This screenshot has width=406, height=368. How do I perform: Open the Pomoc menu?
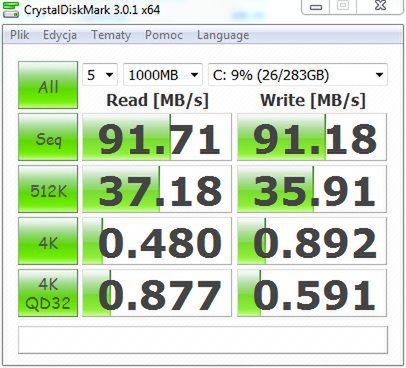tap(164, 35)
